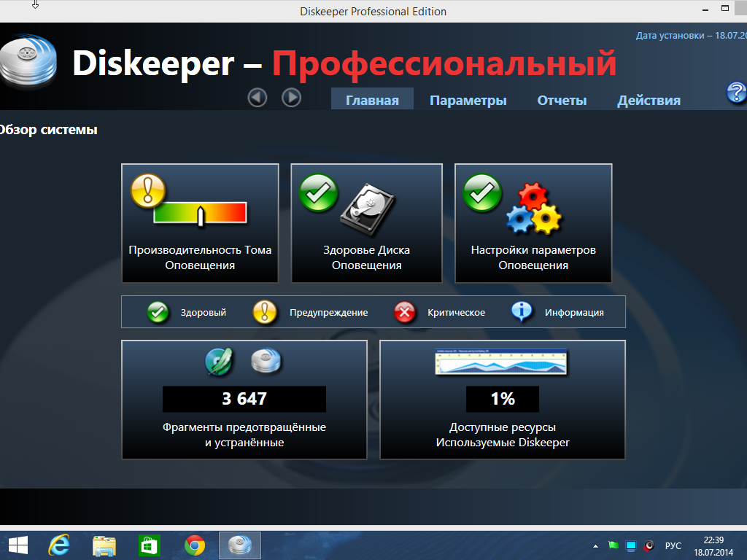The image size is (747, 560).
Task: Click the Критическое red X icon
Action: tap(404, 312)
